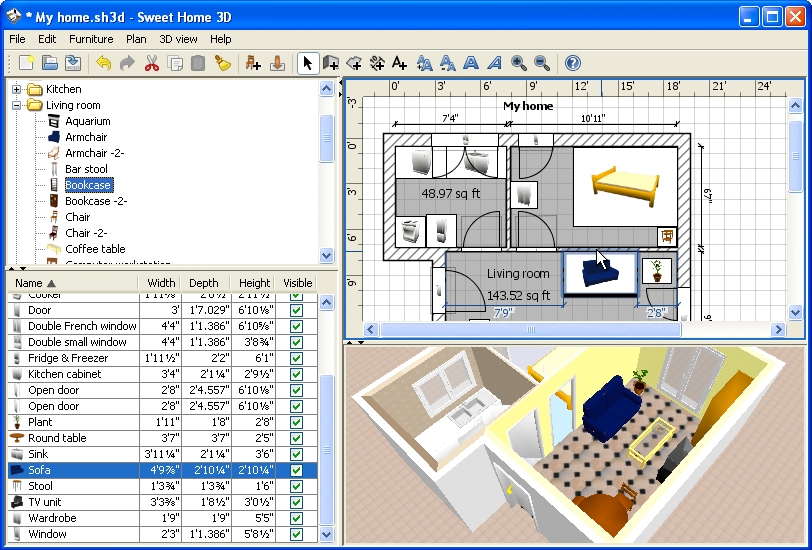
Task: Click the plan's horizontal scrollbar thumb
Action: click(x=530, y=329)
